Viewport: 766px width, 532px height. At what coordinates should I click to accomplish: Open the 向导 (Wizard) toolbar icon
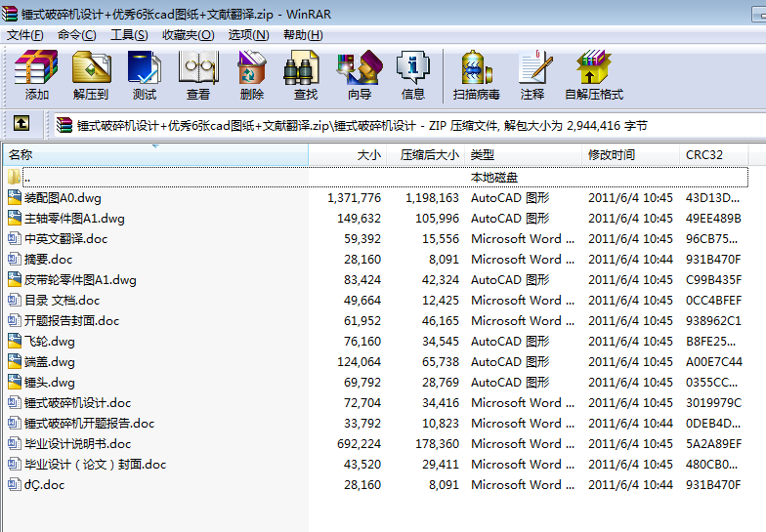click(360, 66)
